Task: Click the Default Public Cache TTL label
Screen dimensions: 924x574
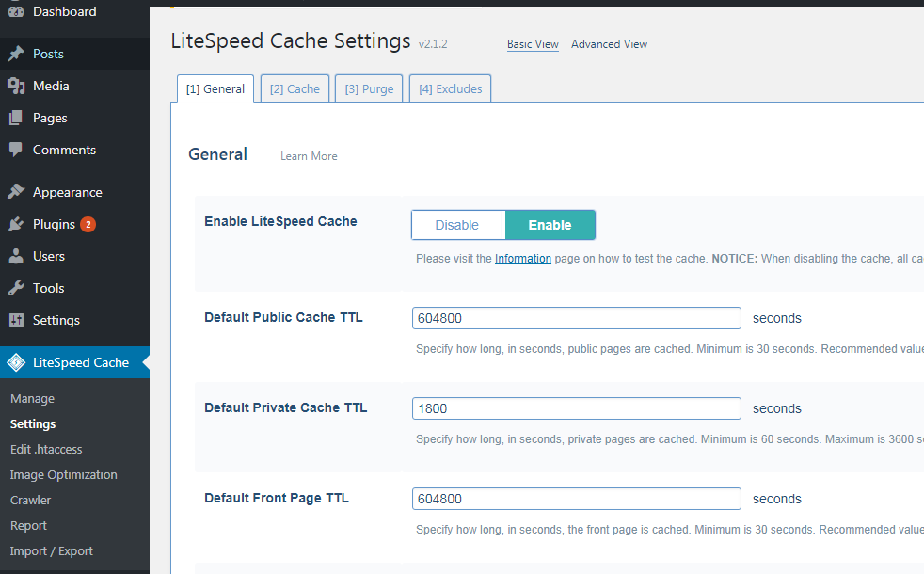Action: click(x=283, y=318)
